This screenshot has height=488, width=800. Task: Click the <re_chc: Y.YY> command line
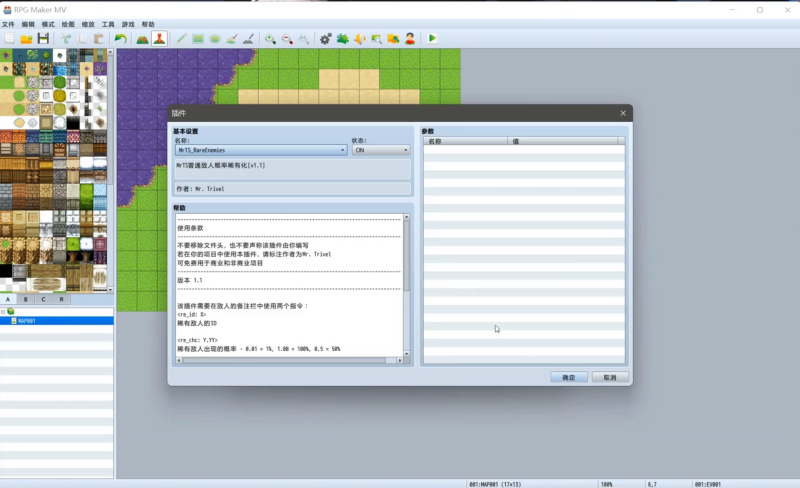click(x=197, y=340)
